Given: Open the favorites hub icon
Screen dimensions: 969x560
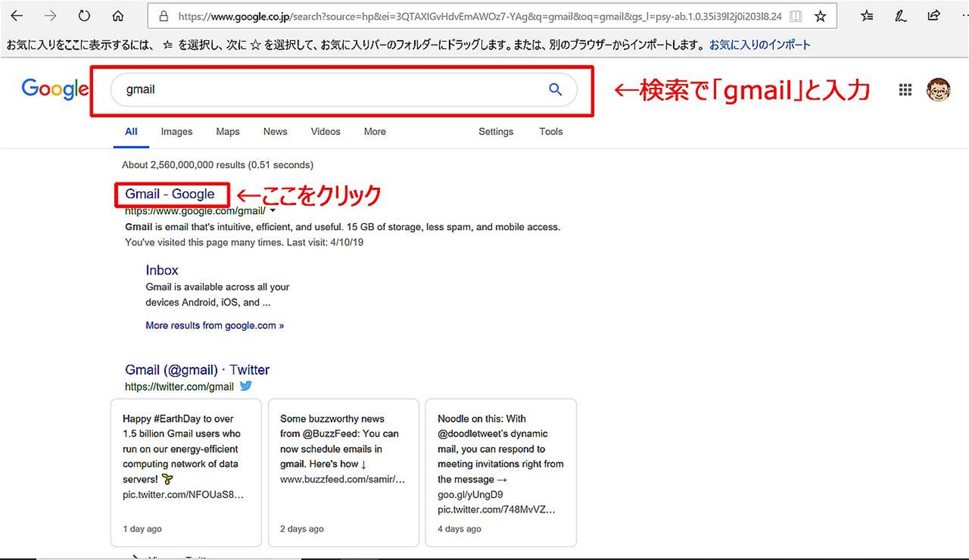Looking at the screenshot, I should pyautogui.click(x=867, y=16).
